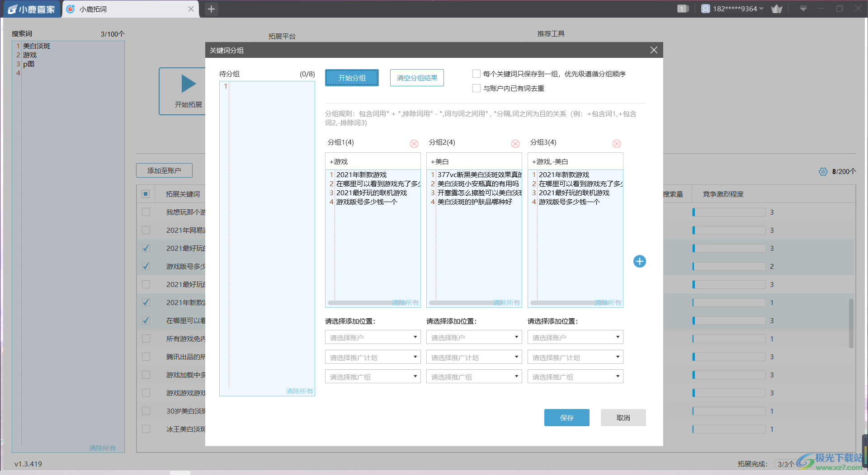Open 分组1 请选择账户 dropdown

(373, 337)
